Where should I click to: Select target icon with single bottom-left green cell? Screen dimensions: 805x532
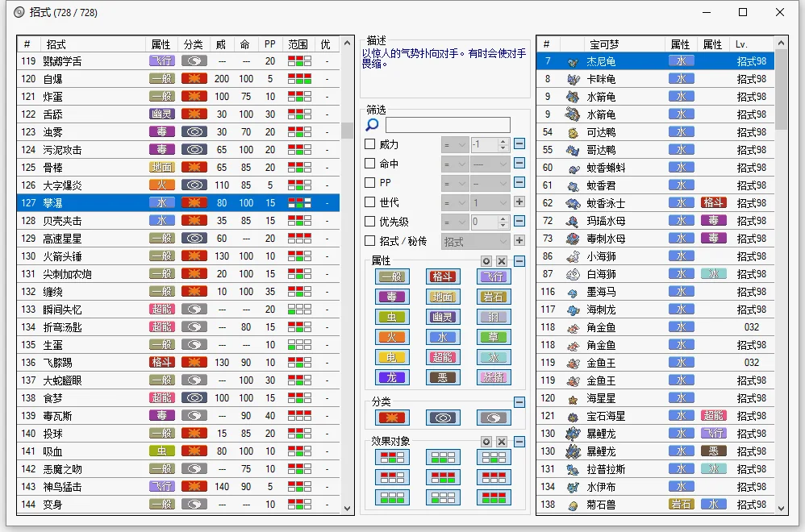pyautogui.click(x=443, y=497)
